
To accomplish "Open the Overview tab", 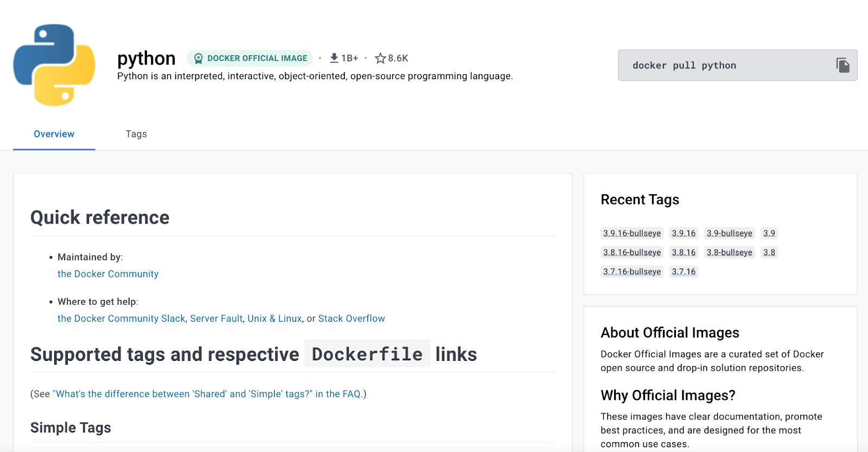I will point(54,134).
